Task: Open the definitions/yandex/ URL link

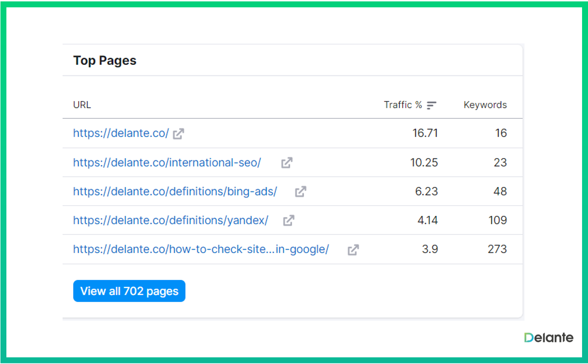Action: click(x=171, y=220)
